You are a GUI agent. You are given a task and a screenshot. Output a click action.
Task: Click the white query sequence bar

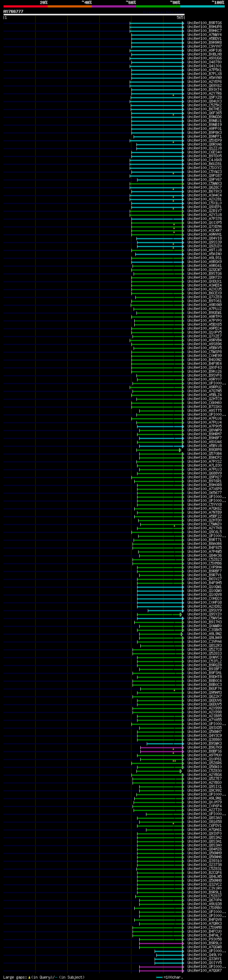[94, 15]
